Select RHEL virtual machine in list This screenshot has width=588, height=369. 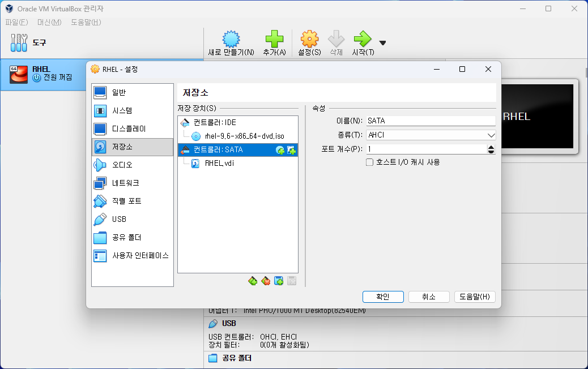(44, 74)
